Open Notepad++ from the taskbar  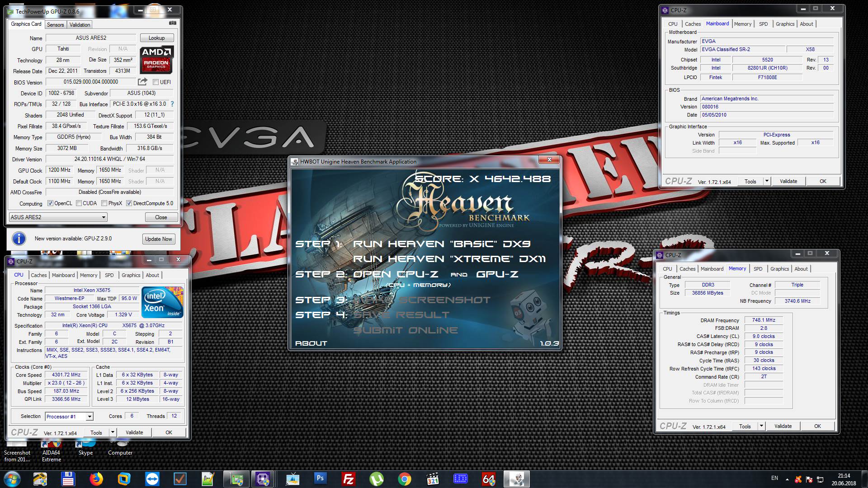pos(208,479)
